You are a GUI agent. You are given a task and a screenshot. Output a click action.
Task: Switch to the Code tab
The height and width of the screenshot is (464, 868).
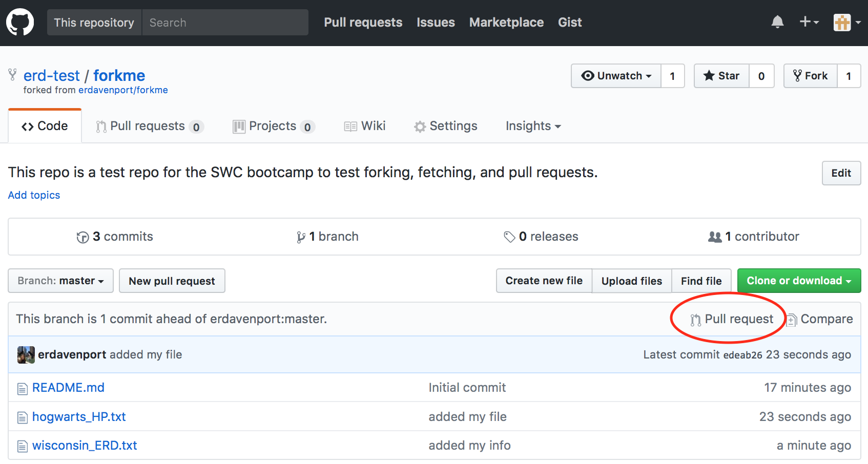(45, 126)
